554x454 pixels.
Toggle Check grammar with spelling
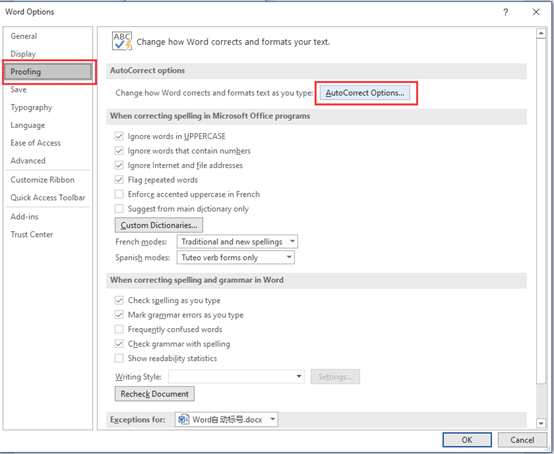[x=119, y=344]
